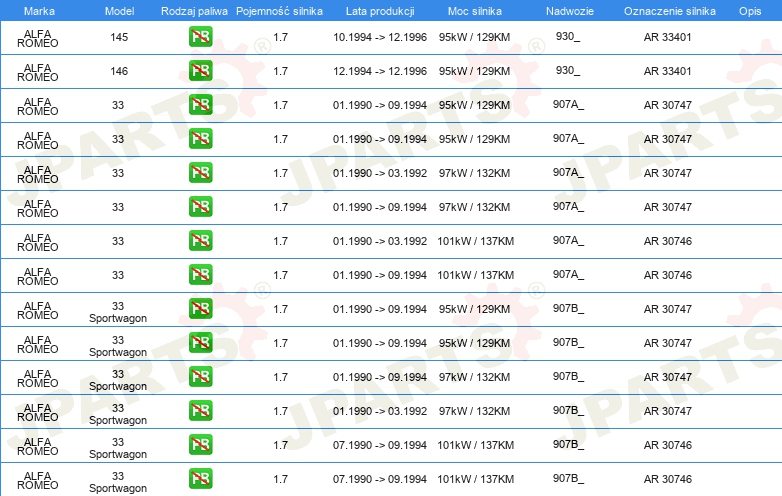Click the Pojemność silnika column header

(x=280, y=10)
